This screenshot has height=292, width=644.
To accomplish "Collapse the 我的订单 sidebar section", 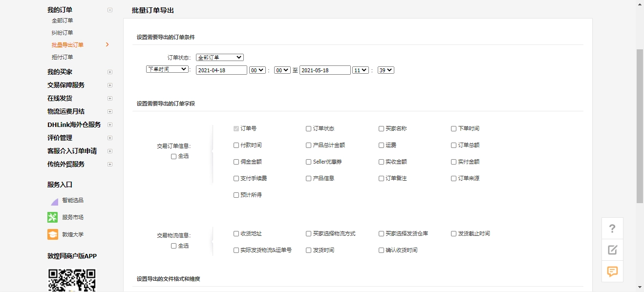I will [110, 10].
